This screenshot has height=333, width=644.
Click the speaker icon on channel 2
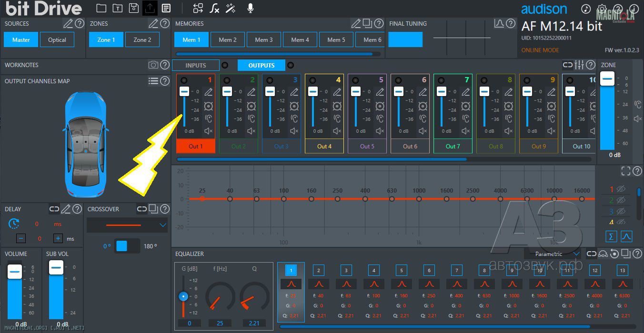click(x=251, y=106)
